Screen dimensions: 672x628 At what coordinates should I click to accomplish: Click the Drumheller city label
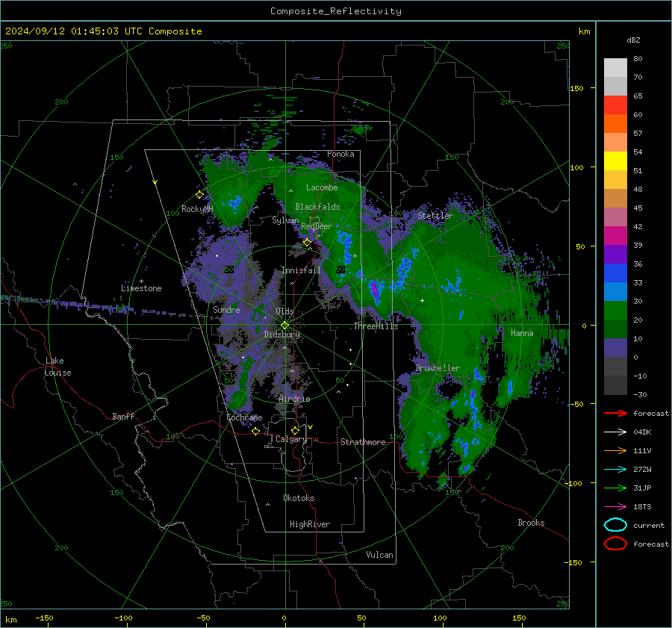438,368
